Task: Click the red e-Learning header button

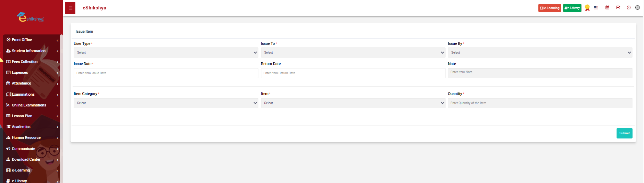Action: [550, 8]
